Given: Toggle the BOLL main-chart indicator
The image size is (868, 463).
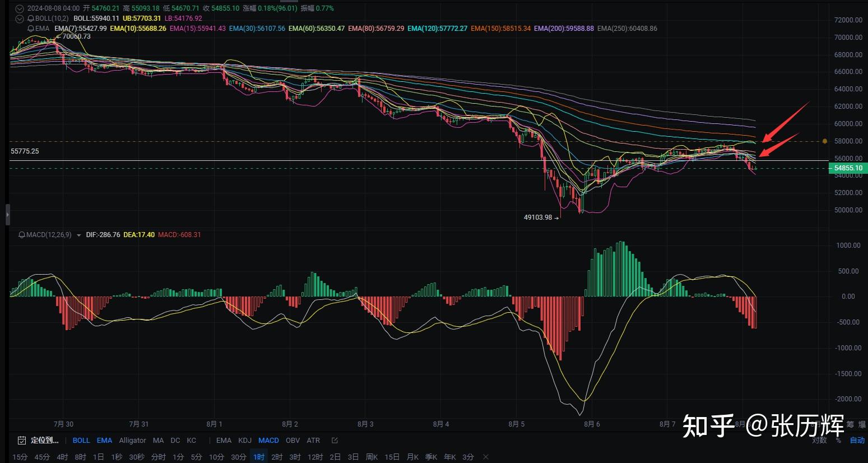Looking at the screenshot, I should click(81, 441).
